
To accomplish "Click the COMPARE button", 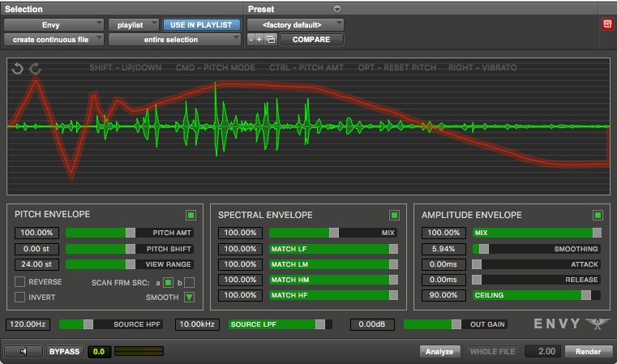I will coord(311,40).
